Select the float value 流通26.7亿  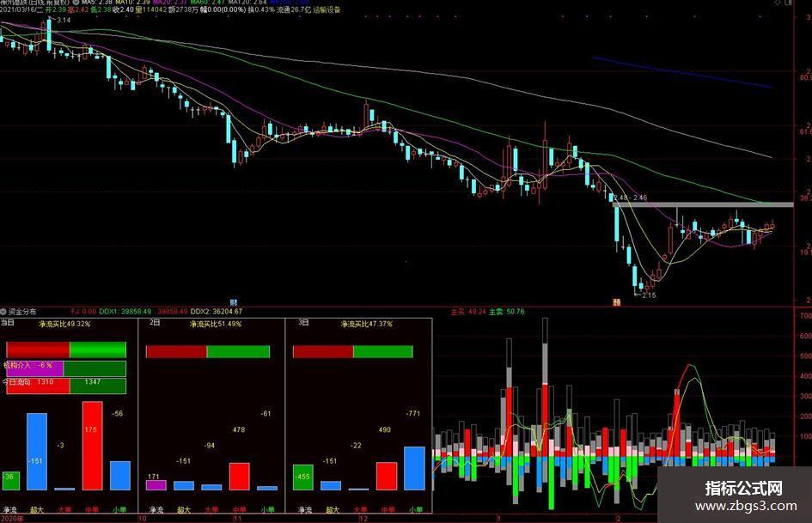[x=294, y=9]
